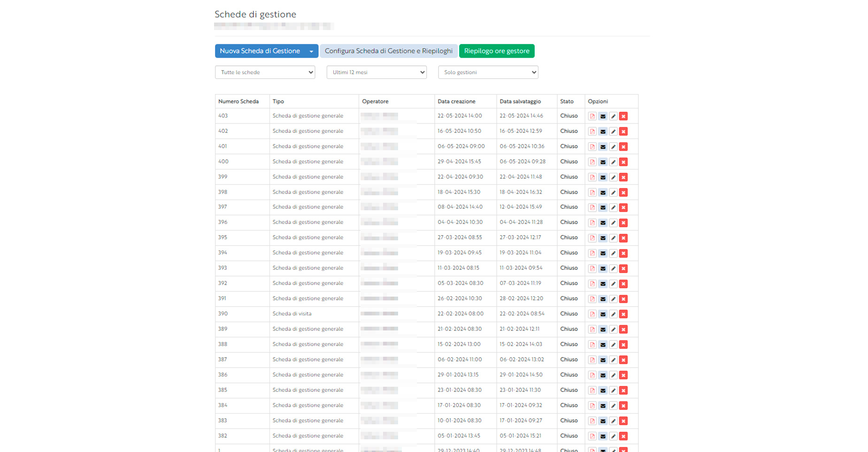Screen dimensions: 868x452
Task: Open Configura Scheda di Gestione e Riepiloghi
Action: click(389, 51)
